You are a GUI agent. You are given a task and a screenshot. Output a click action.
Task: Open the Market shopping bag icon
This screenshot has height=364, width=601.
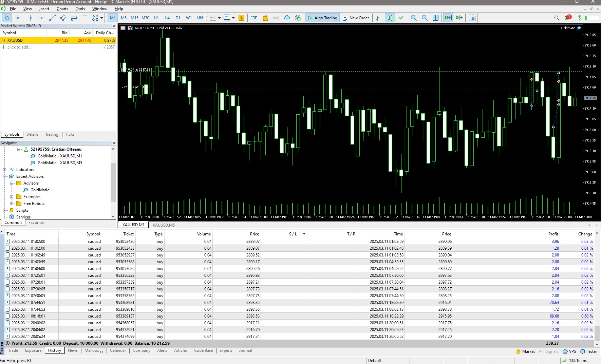(265, 18)
